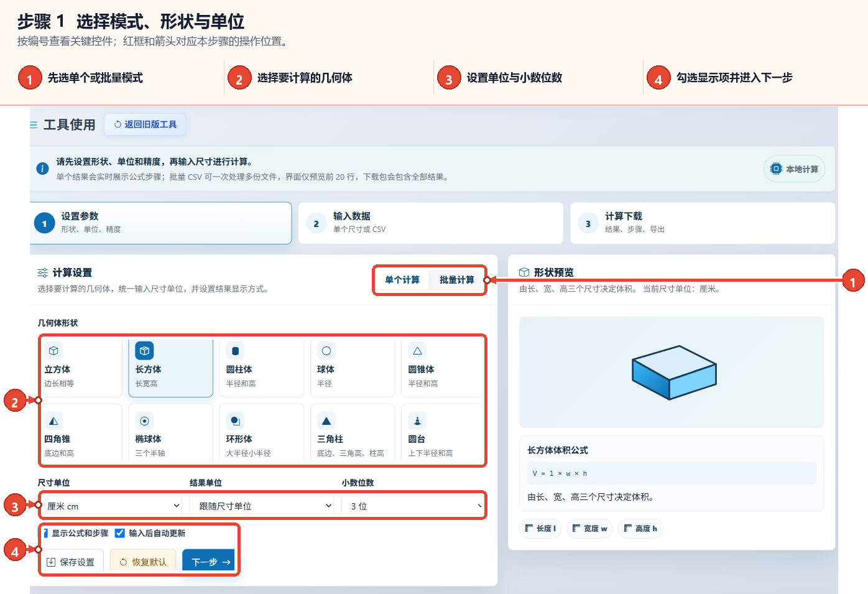Go to step 2 输入数据 tab
The height and width of the screenshot is (594, 868).
[x=431, y=223]
